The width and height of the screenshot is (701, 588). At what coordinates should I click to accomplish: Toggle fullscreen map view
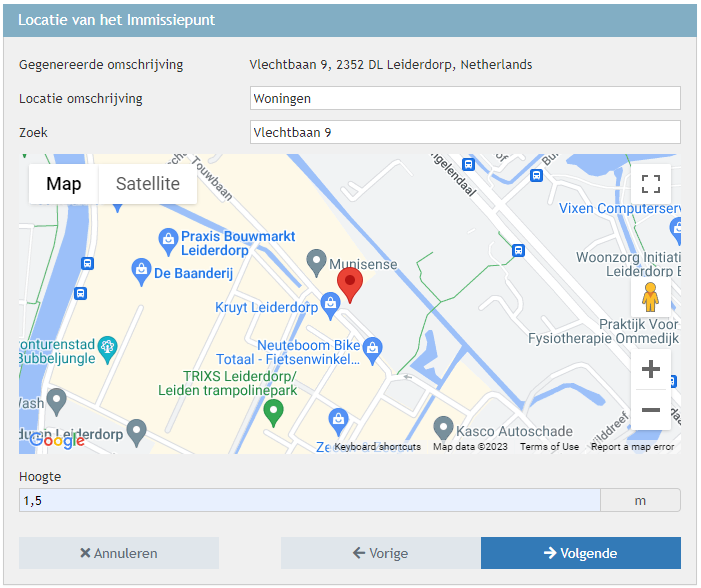(x=651, y=183)
